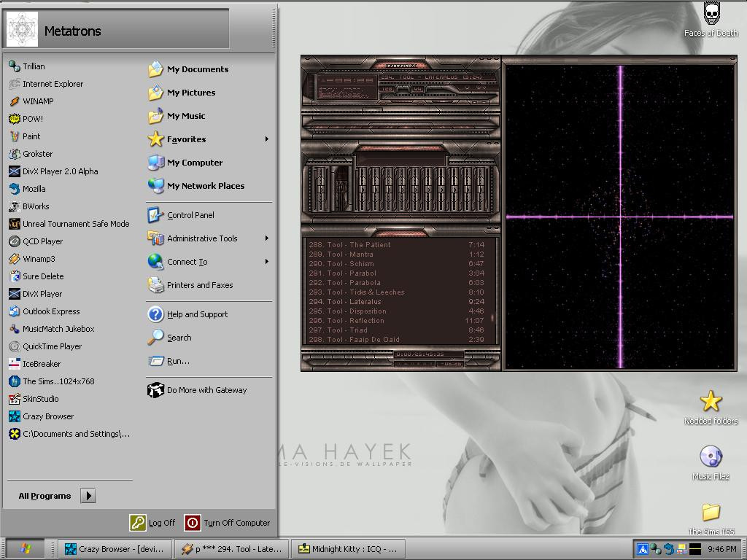Switch to the Winamp taskbar button
Viewport: 747px width, 560px height.
tap(231, 549)
